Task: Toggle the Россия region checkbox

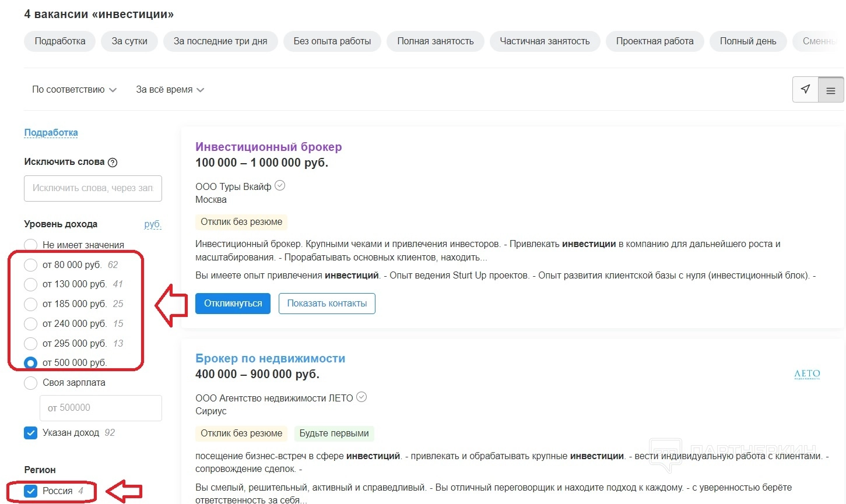Action: pos(30,491)
